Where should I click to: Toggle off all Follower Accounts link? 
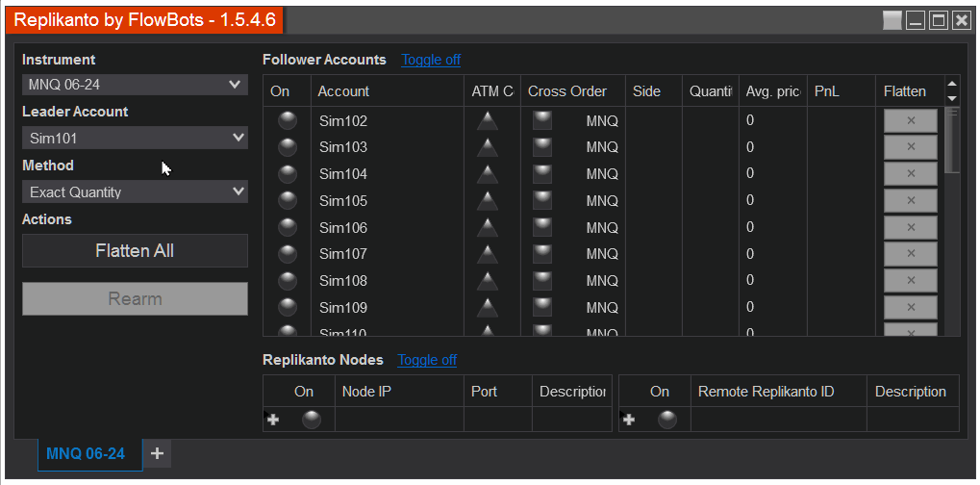coord(431,60)
